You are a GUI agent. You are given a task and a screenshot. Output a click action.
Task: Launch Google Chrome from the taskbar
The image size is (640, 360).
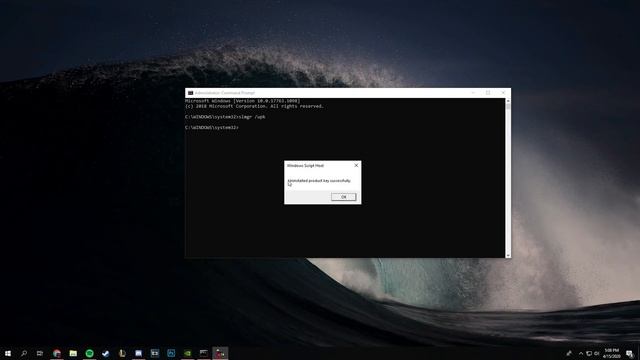click(57, 353)
